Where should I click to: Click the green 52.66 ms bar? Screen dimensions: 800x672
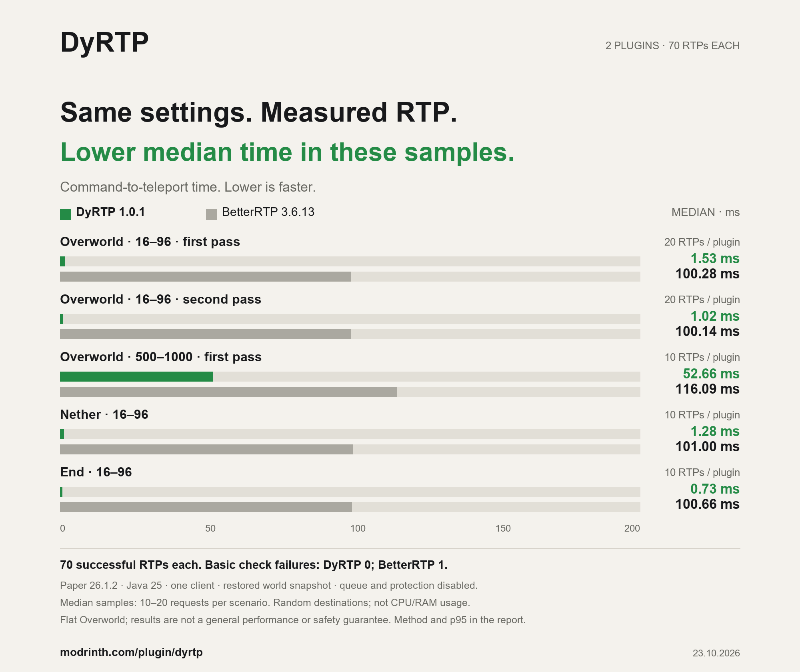click(136, 376)
